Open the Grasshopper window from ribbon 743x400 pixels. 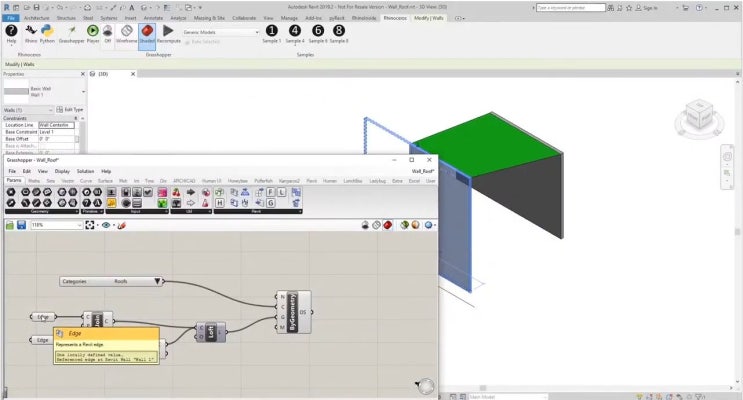72,34
